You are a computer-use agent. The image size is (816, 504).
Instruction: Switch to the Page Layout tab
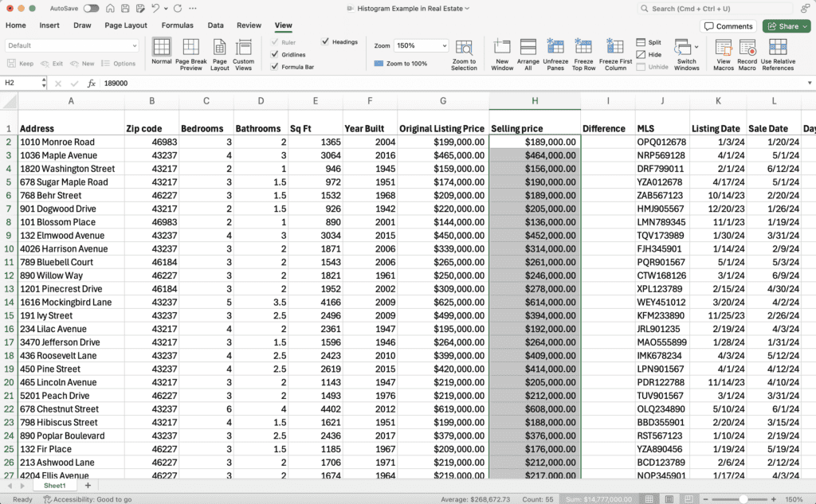125,25
